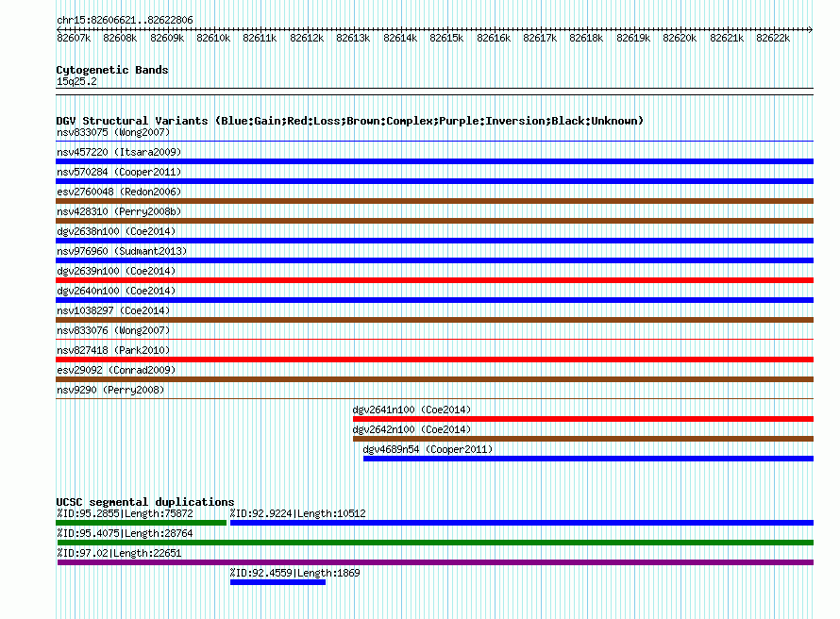Open the nsv428310 (Perry2008b) variant label
The image size is (840, 619).
tap(119, 211)
